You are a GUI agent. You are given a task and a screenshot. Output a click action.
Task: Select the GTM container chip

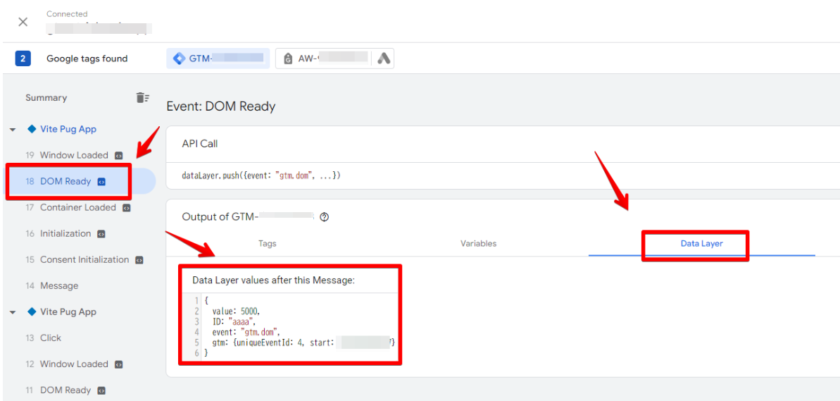point(218,58)
